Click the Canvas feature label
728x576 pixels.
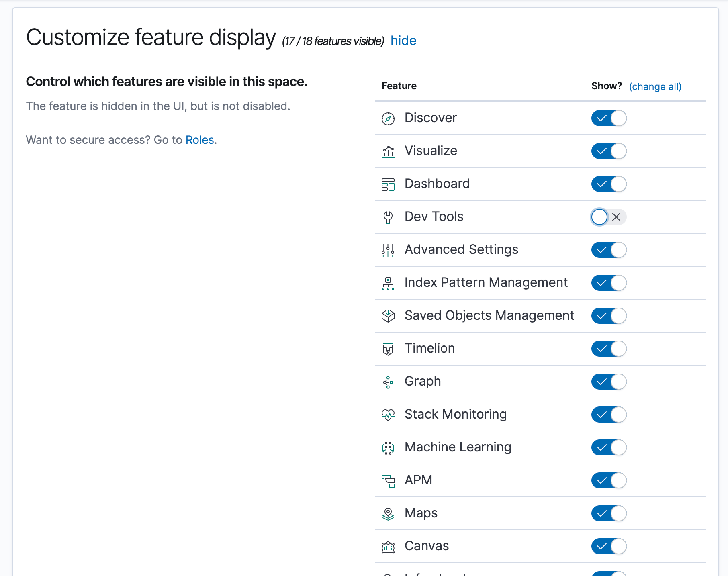(x=427, y=546)
